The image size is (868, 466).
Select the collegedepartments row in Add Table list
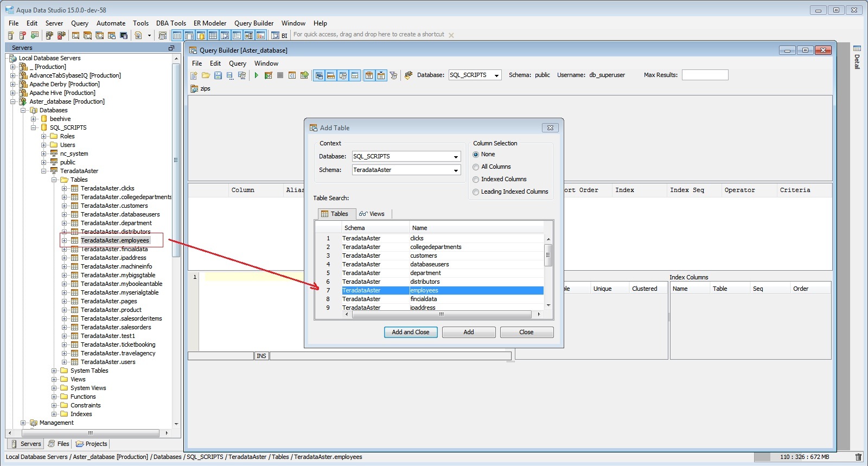(x=429, y=247)
